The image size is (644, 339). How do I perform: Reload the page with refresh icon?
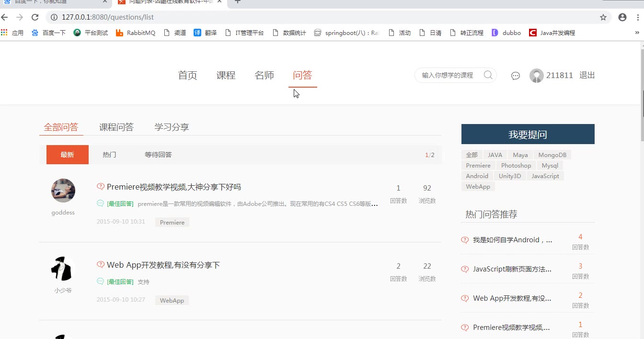coord(35,17)
